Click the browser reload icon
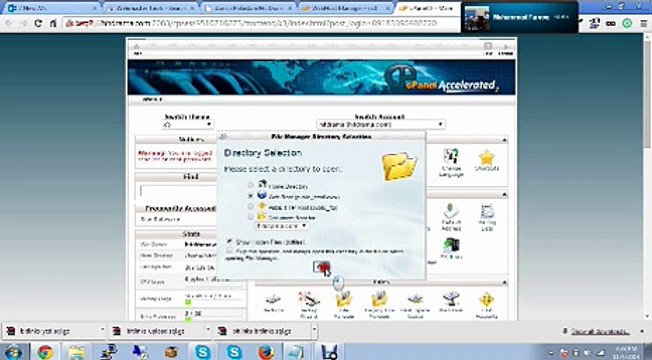The width and height of the screenshot is (652, 360). (38, 23)
